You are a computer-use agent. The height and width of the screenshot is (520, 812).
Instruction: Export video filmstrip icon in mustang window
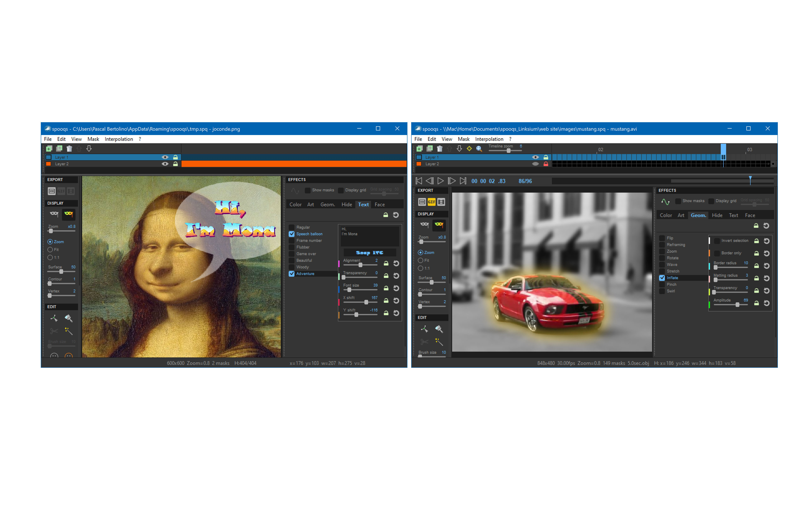(441, 202)
